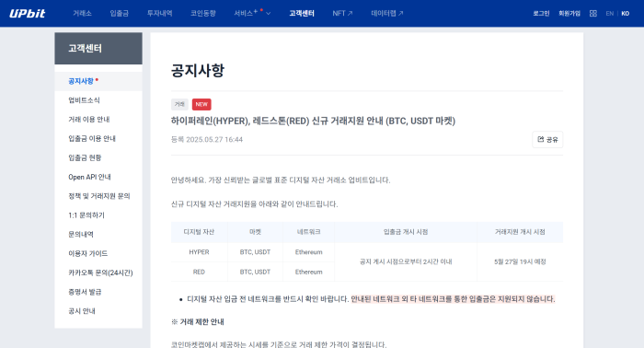Select 공지사항 in the sidebar
This screenshot has width=644, height=348.
click(x=98, y=81)
